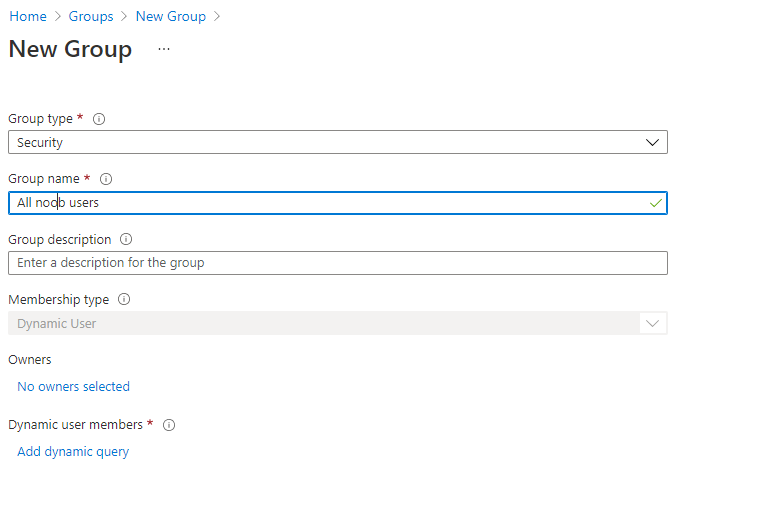The image size is (761, 518).
Task: Go to Home in the breadcrumb
Action: [28, 17]
